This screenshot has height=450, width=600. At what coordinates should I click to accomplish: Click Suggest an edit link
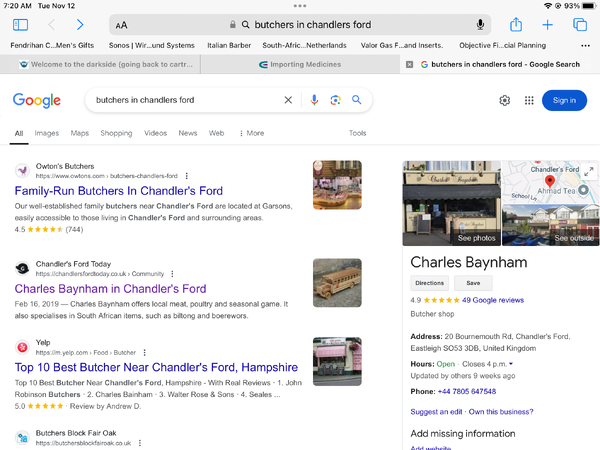[436, 412]
